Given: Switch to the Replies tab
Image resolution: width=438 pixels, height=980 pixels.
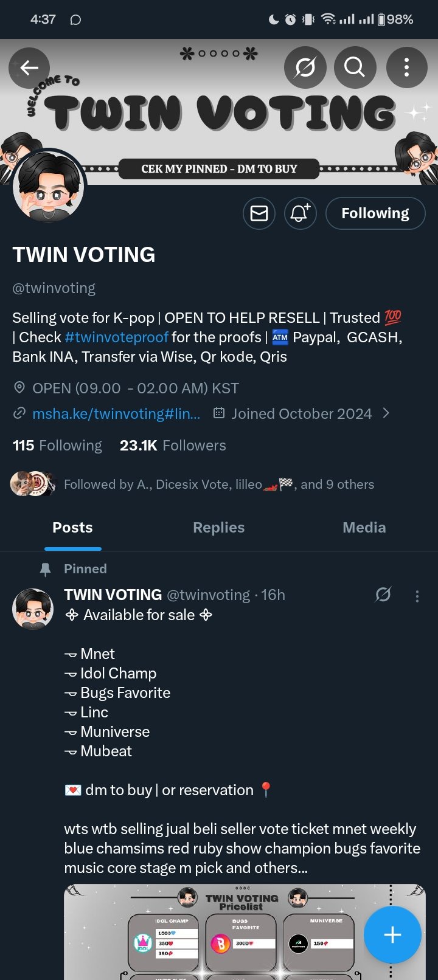Looking at the screenshot, I should click(x=218, y=528).
